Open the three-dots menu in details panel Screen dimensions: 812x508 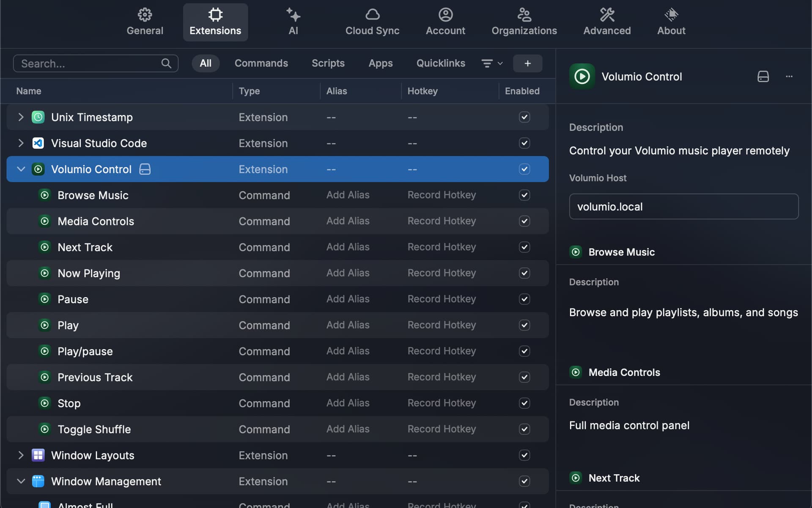coord(789,77)
